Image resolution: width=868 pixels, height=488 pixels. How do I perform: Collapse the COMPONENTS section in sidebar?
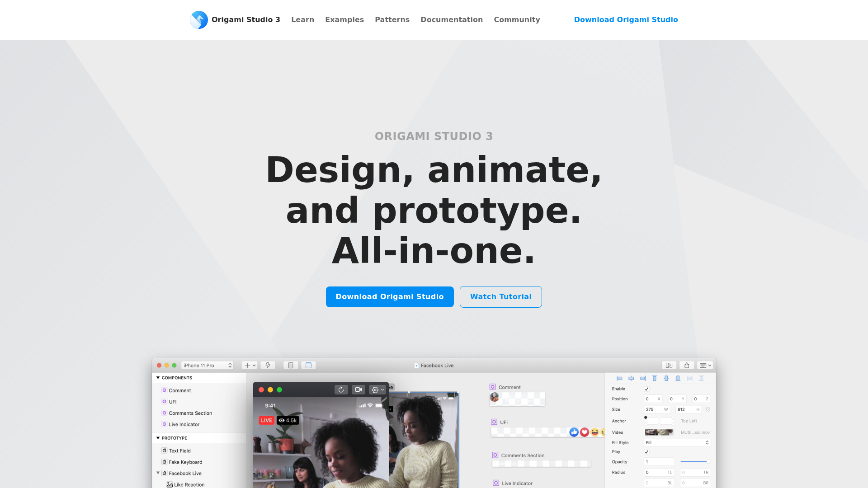pyautogui.click(x=157, y=378)
